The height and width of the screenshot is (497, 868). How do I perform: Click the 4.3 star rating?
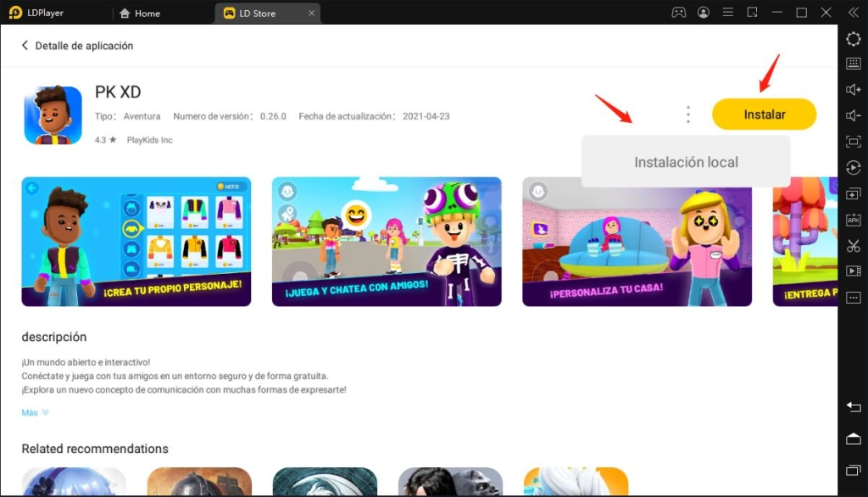pos(105,140)
